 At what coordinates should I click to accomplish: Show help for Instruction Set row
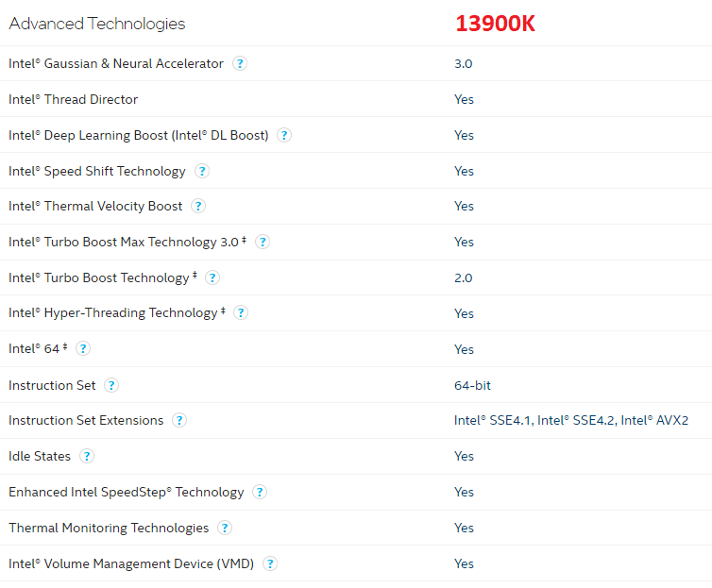[111, 385]
